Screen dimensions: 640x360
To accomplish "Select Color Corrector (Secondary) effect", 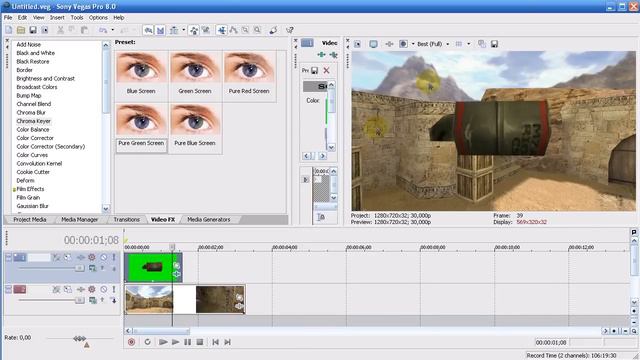I will point(51,147).
